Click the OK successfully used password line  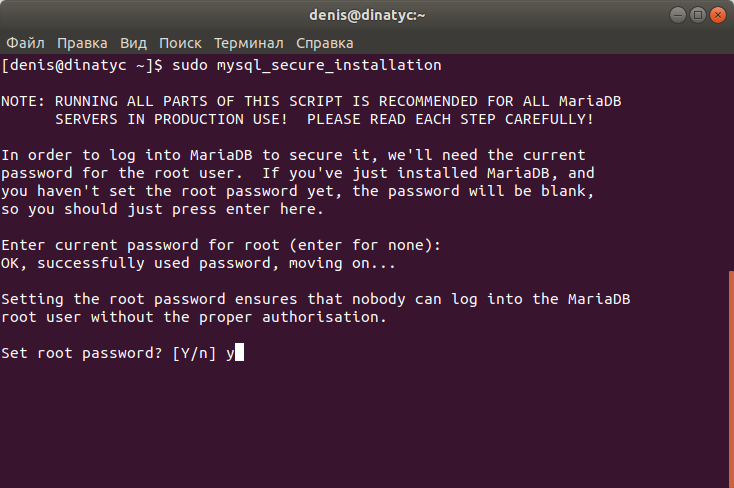[198, 263]
